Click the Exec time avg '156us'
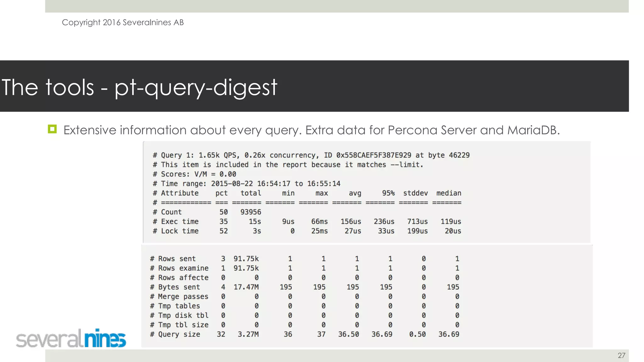 pos(351,222)
